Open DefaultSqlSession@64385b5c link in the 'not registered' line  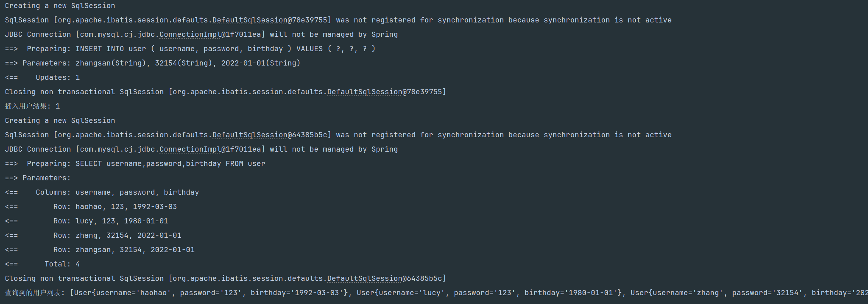coord(250,135)
